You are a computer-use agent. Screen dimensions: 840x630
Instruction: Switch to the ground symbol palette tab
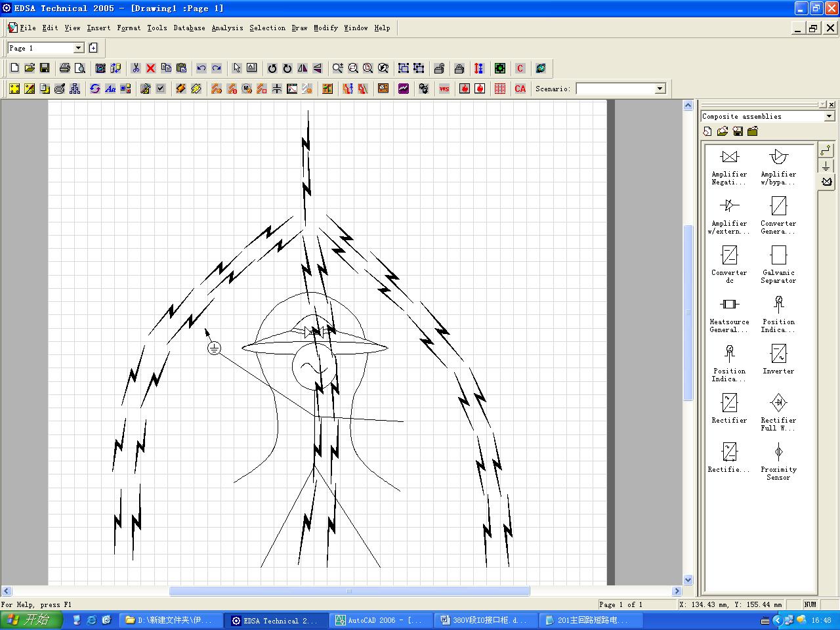coord(826,166)
